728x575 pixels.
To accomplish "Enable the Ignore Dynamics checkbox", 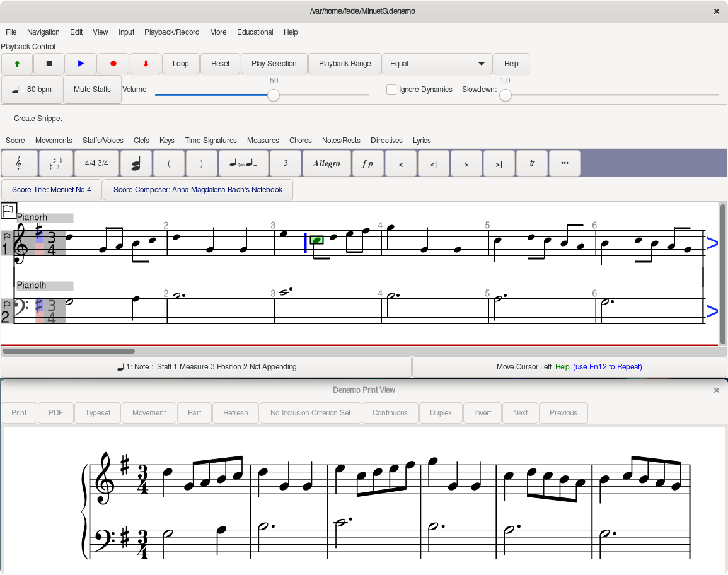I will [391, 90].
